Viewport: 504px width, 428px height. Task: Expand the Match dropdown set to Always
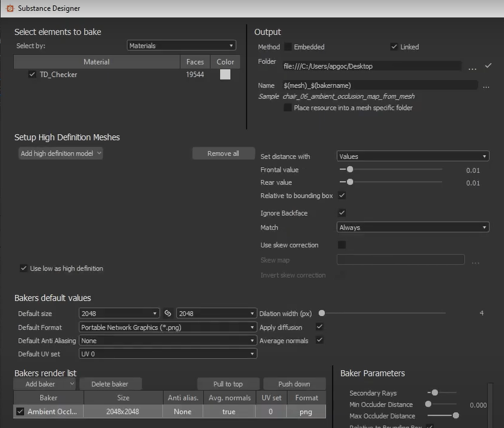(413, 228)
